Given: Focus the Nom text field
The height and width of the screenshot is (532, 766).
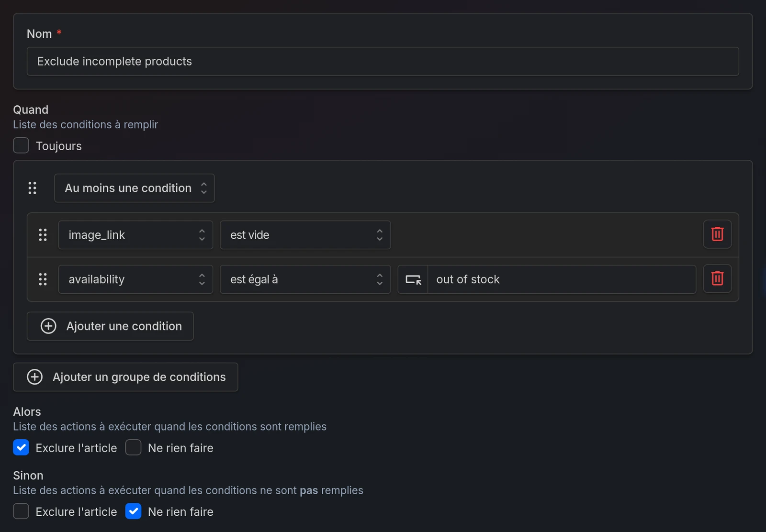Looking at the screenshot, I should coord(383,61).
